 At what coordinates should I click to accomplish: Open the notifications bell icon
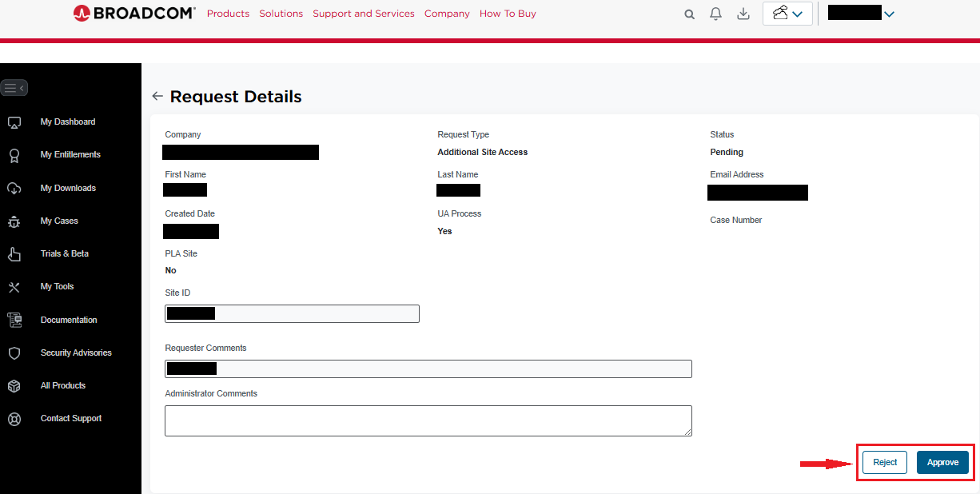point(715,14)
